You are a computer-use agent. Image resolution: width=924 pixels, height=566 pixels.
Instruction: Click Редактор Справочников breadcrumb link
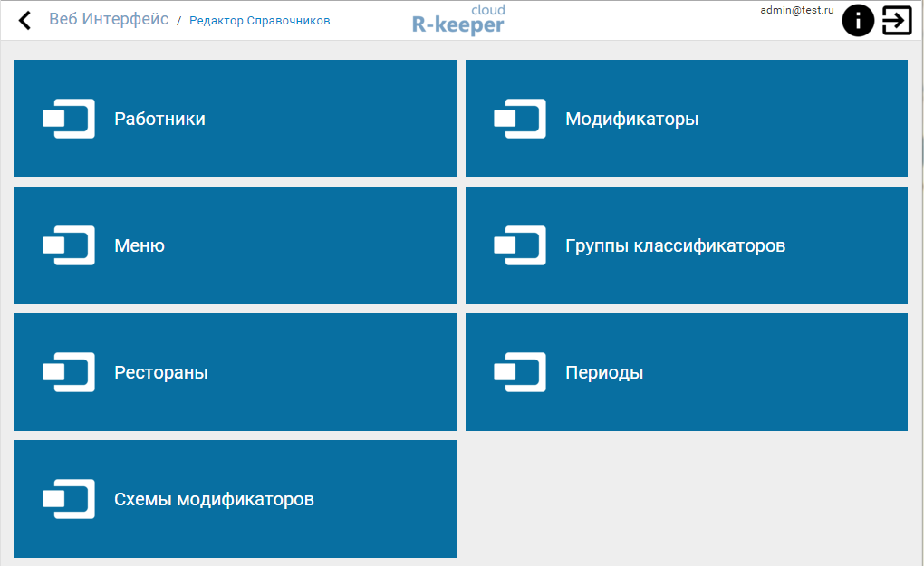[x=259, y=20]
